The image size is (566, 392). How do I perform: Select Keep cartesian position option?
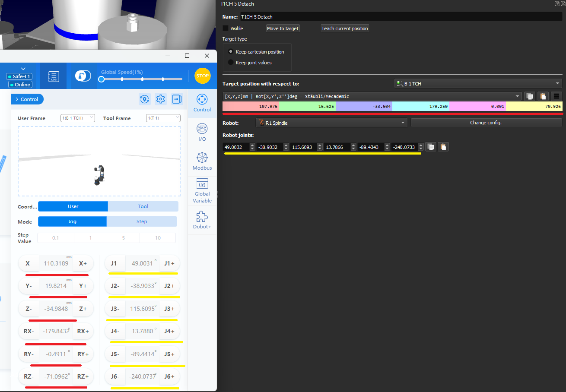(x=231, y=51)
